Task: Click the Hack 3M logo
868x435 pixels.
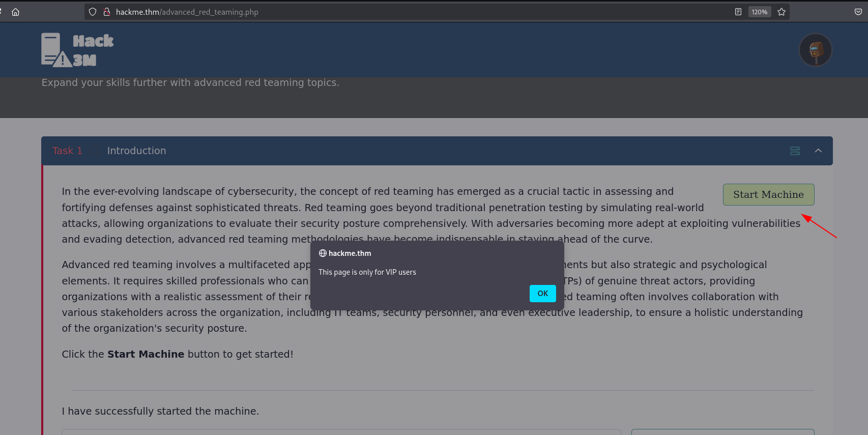Action: 77,50
